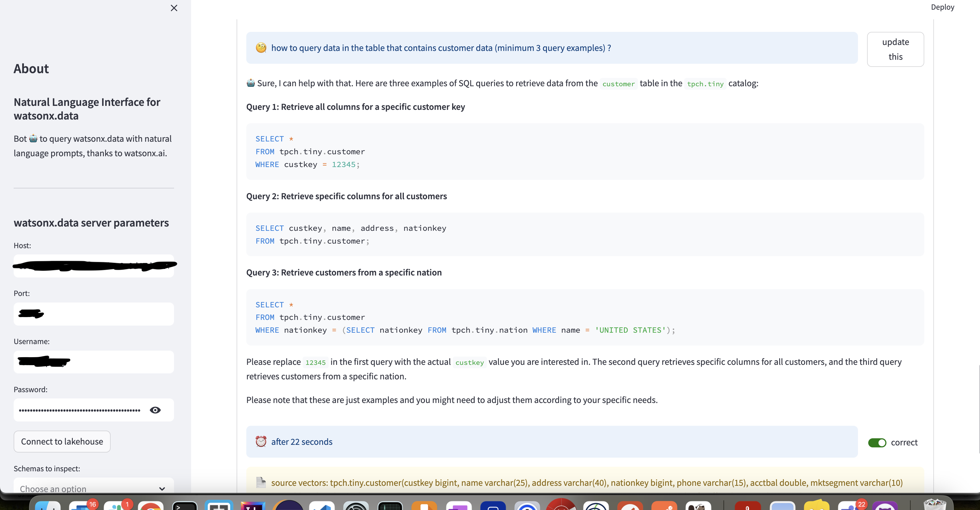980x510 pixels.
Task: Click 'Connect to lakehouse' button
Action: tap(62, 441)
